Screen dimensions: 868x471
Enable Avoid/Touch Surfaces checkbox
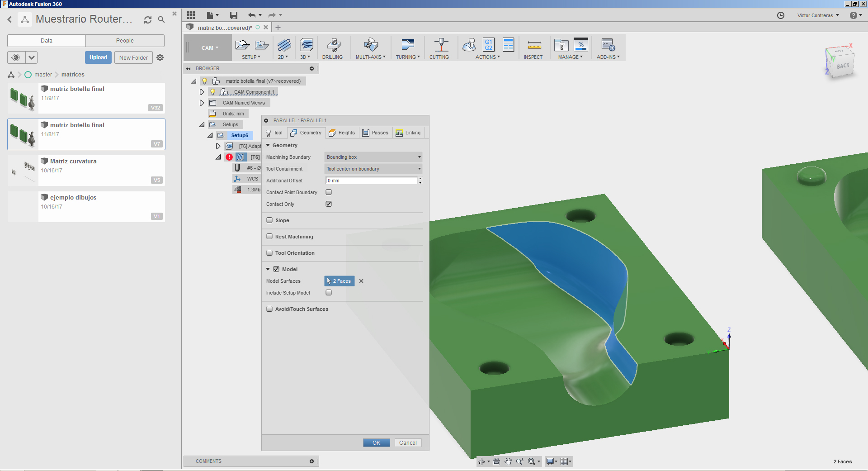269,309
